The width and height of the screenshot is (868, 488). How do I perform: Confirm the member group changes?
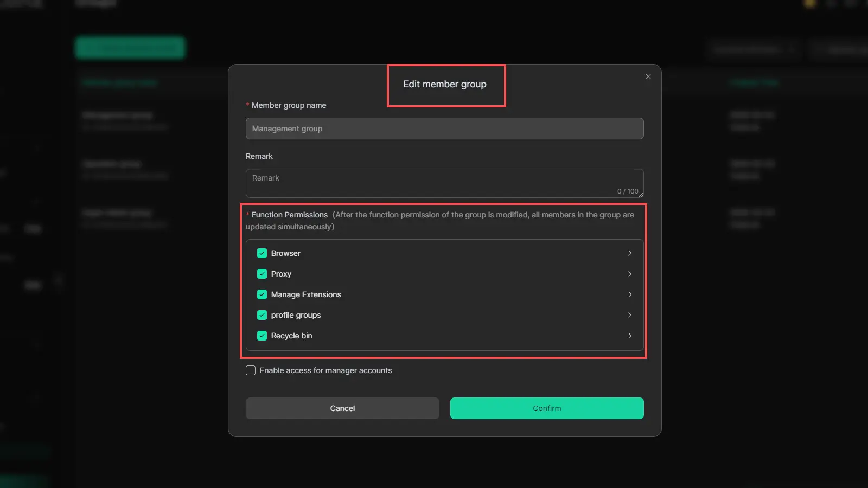pyautogui.click(x=547, y=408)
